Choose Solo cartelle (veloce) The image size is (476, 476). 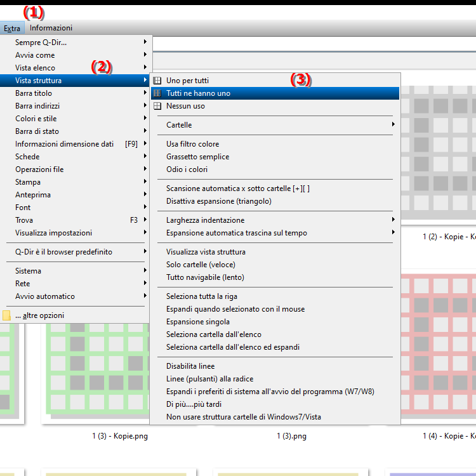pos(275,265)
